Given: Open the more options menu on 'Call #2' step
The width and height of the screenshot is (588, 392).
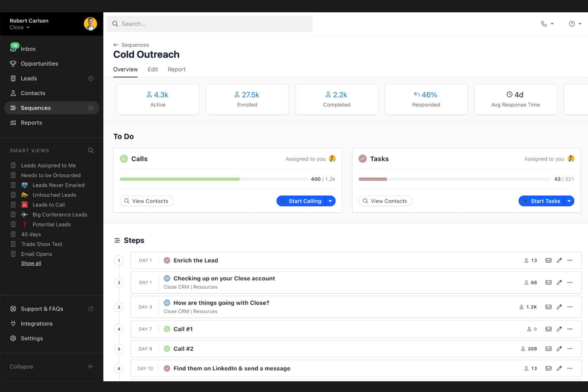Looking at the screenshot, I should pos(570,348).
